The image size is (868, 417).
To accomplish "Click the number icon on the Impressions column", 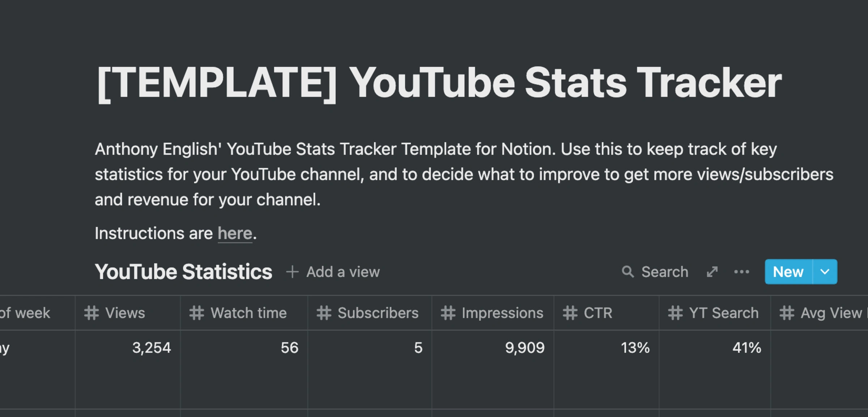I will [448, 313].
